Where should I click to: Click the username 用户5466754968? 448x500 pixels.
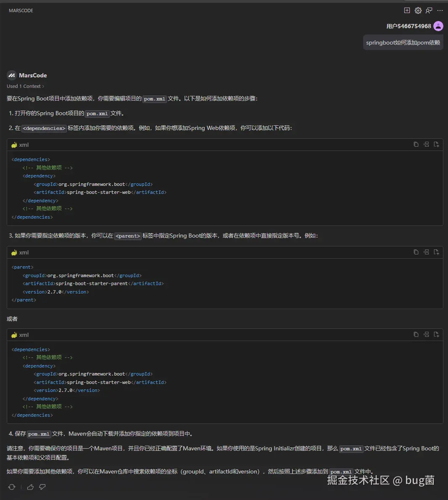[x=408, y=26]
